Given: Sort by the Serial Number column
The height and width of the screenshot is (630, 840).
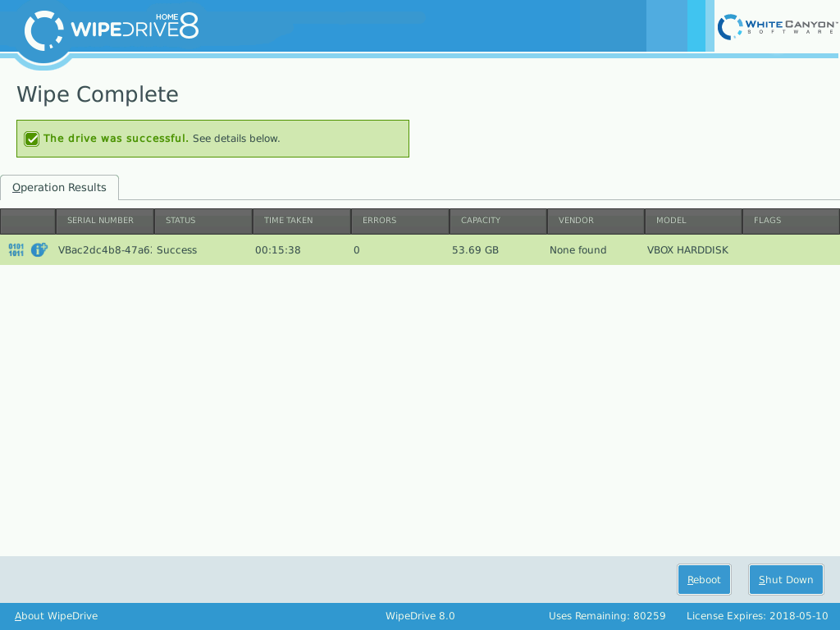Looking at the screenshot, I should click(x=105, y=221).
